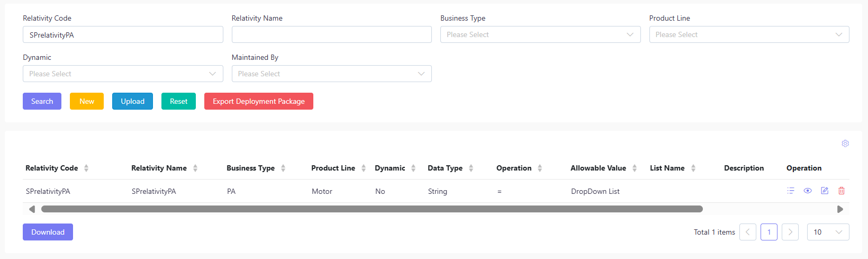
Task: Open the Dynamic filter dropdown
Action: click(123, 74)
